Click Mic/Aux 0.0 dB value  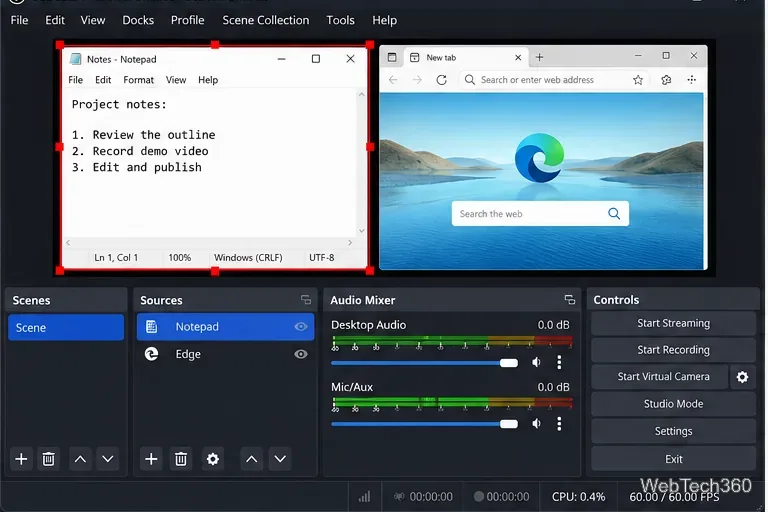[x=553, y=387]
